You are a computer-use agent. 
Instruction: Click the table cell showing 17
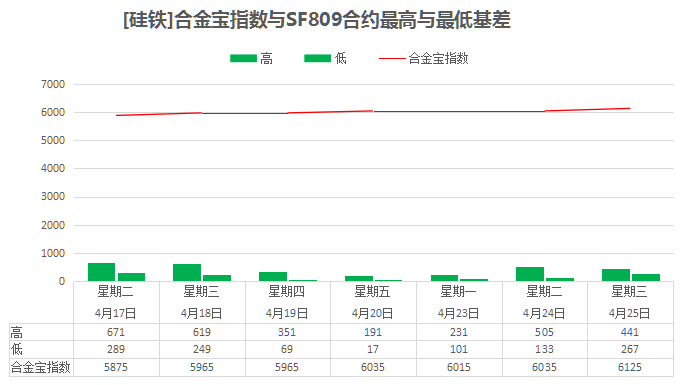coord(373,349)
